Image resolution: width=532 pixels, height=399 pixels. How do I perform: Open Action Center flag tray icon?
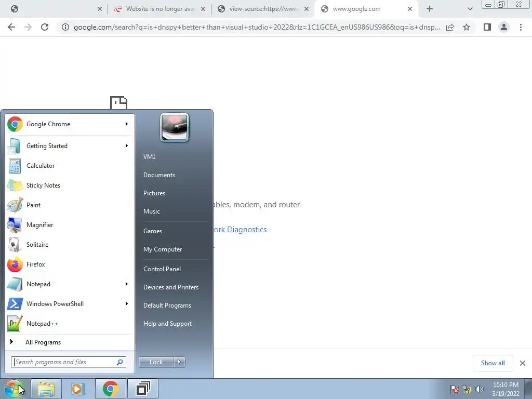(x=455, y=389)
